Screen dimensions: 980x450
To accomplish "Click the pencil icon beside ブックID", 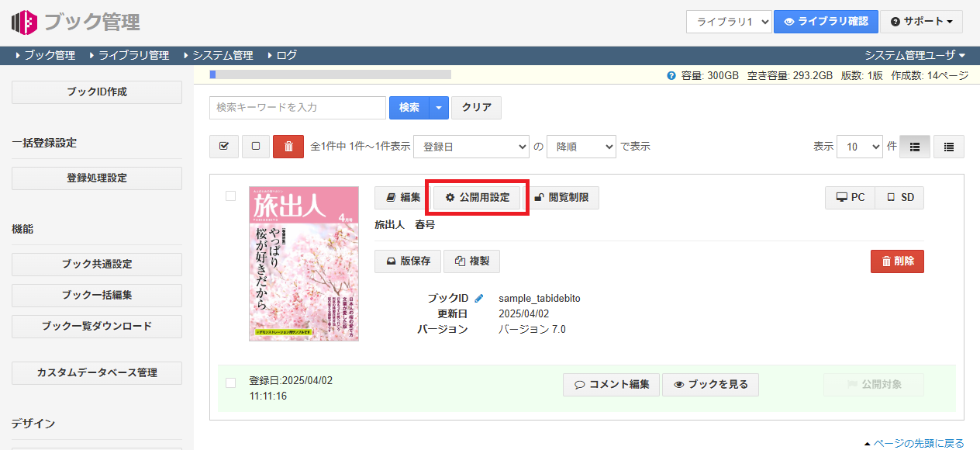I will [x=479, y=298].
